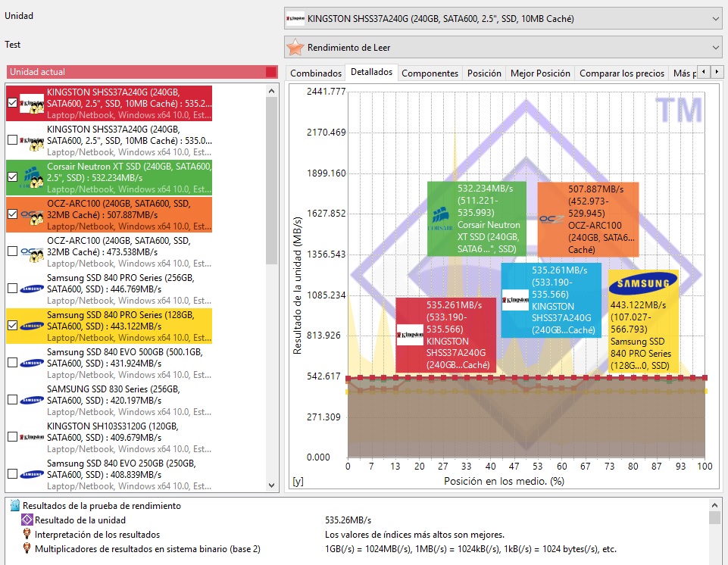Viewport: 728px width, 565px height.
Task: Open the Comparar los precios tab
Action: (x=620, y=73)
